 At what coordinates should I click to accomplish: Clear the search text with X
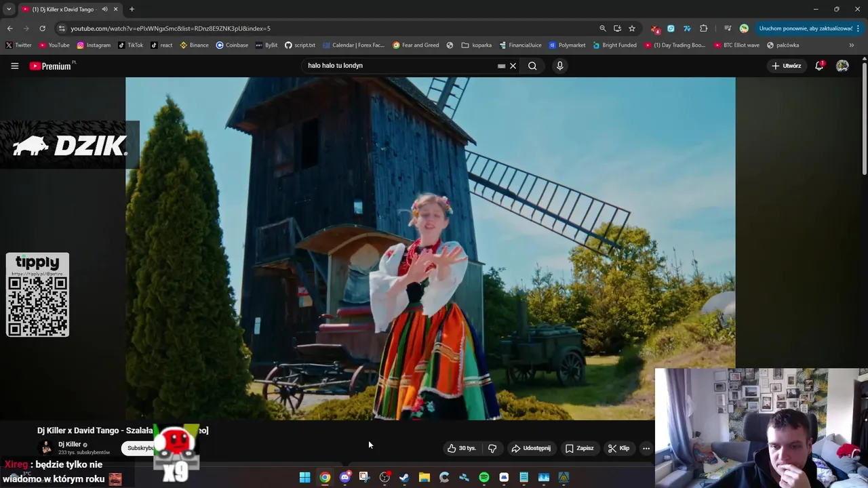point(513,66)
